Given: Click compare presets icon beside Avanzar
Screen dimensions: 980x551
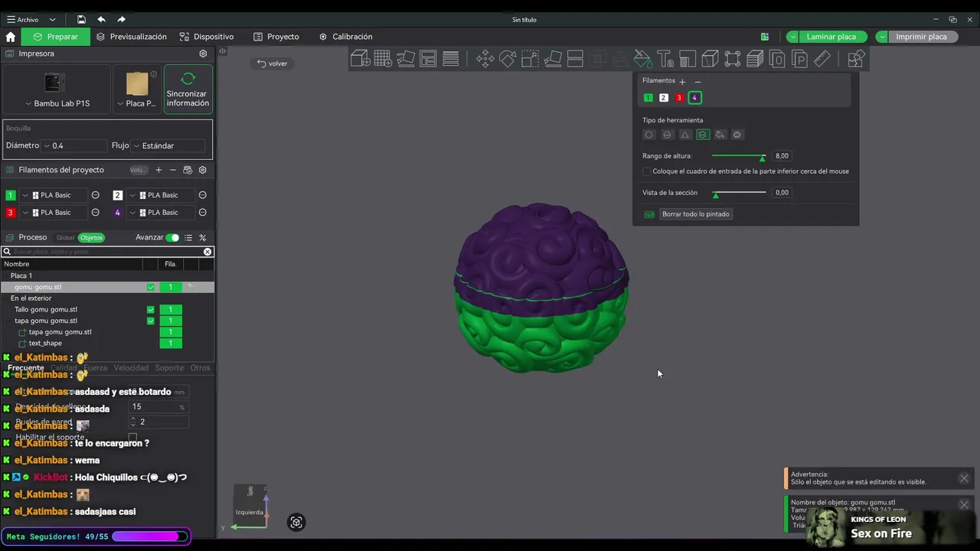Looking at the screenshot, I should click(x=203, y=237).
